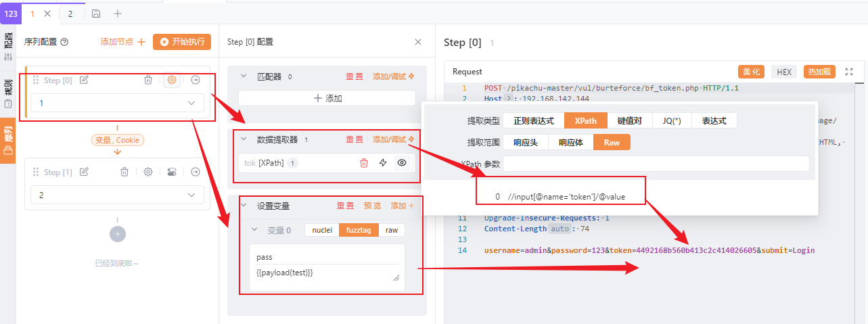Delete Step [0] with the trash icon

(x=148, y=80)
